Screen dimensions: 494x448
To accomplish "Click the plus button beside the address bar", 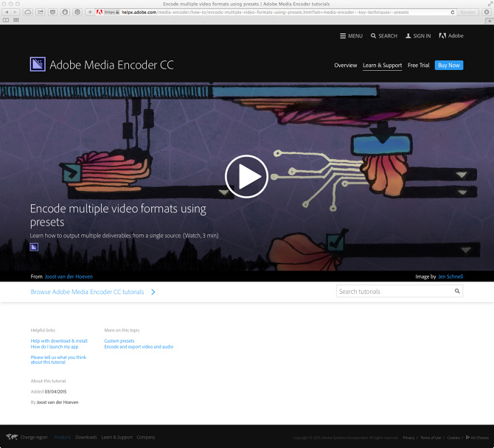I will click(90, 12).
